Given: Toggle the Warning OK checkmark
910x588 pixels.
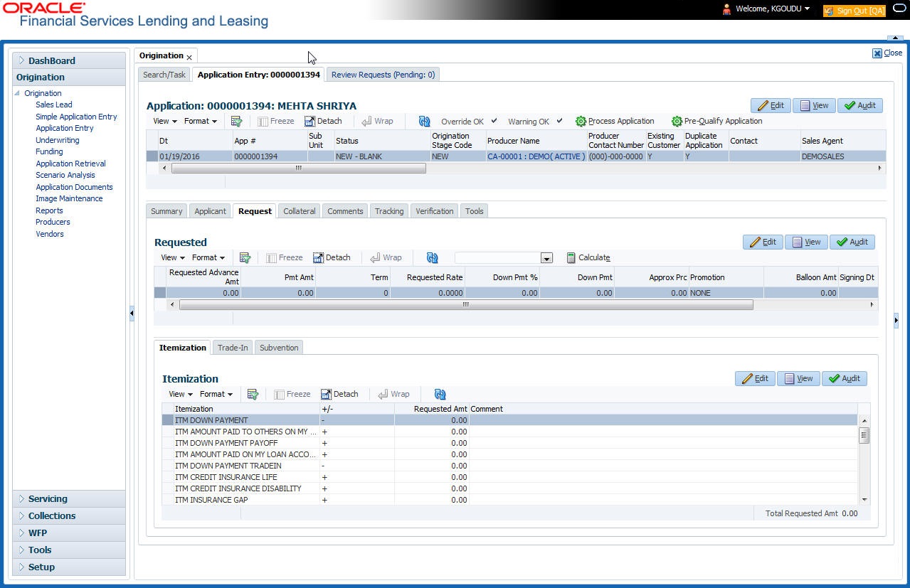Looking at the screenshot, I should 559,121.
